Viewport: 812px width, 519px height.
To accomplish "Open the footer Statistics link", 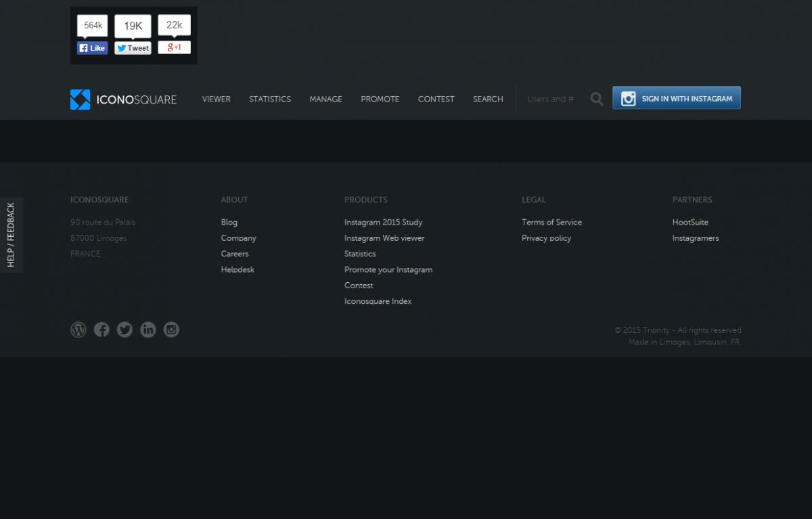I will point(360,254).
